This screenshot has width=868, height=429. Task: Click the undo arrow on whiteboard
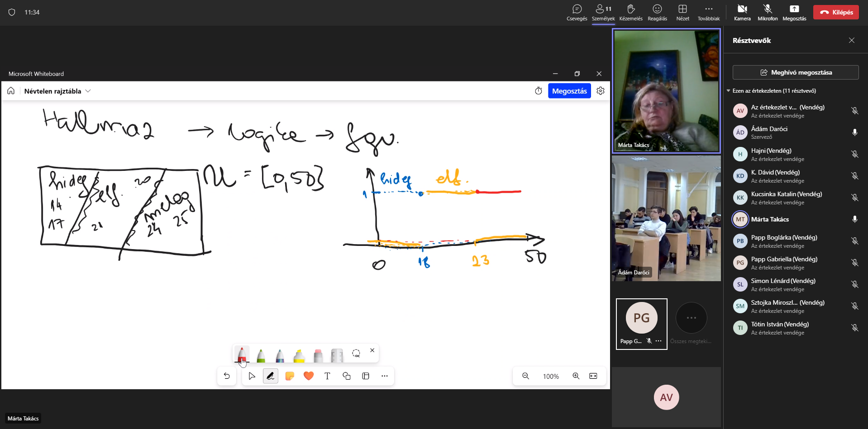(x=227, y=376)
